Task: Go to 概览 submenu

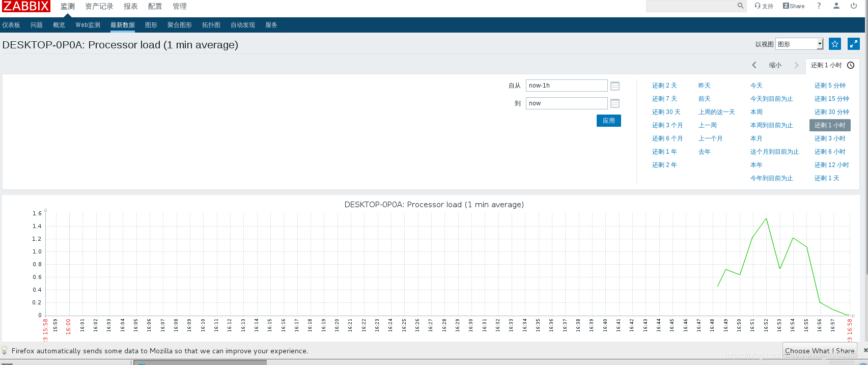Action: 59,25
